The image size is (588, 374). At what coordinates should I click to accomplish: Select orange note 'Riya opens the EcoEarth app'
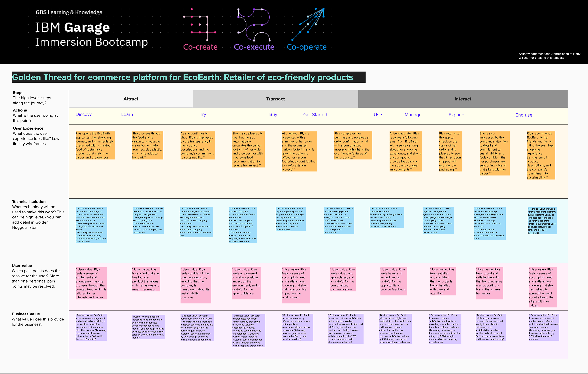click(95, 145)
